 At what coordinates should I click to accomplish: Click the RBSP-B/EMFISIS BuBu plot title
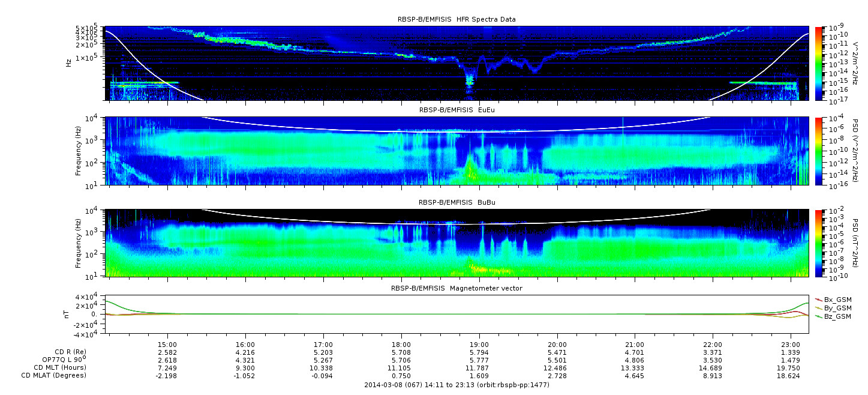click(x=456, y=202)
